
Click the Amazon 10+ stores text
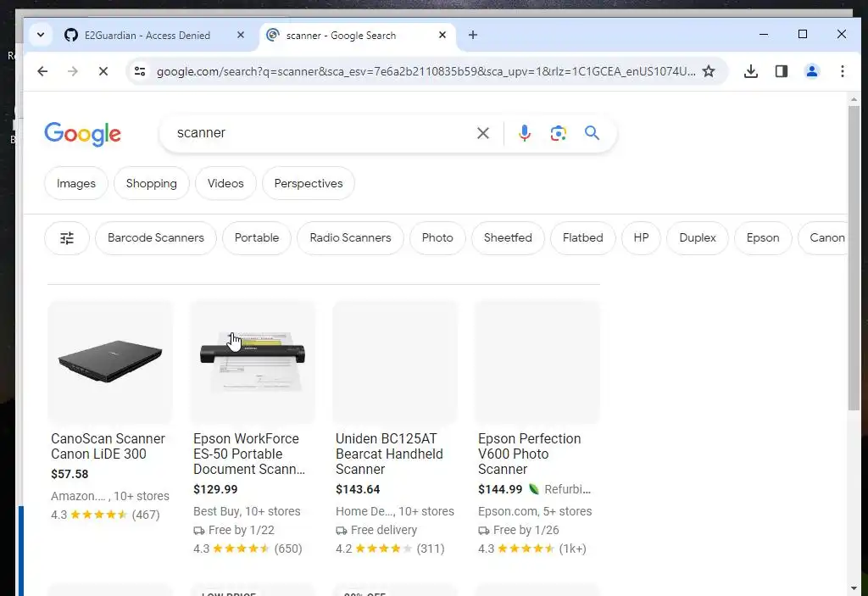[110, 496]
